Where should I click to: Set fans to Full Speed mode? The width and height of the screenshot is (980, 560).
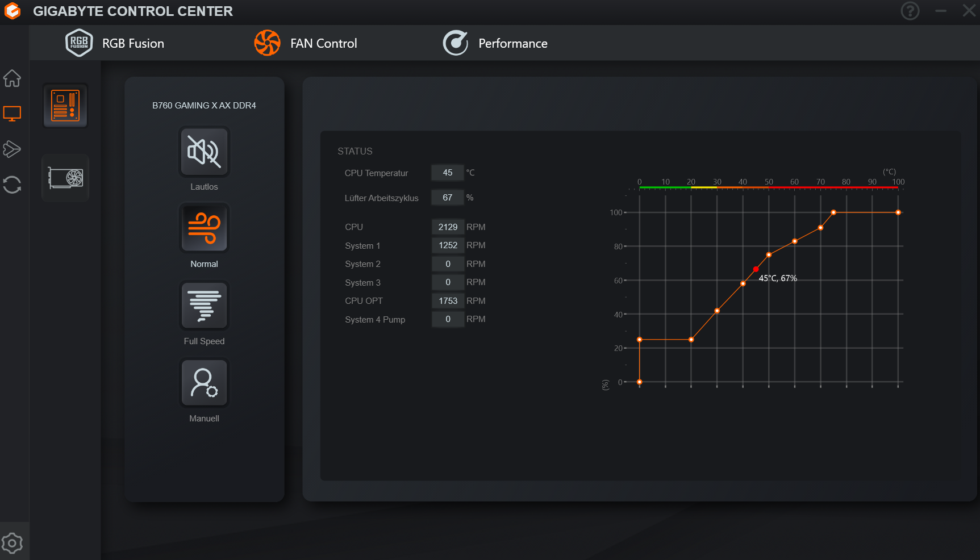(x=204, y=306)
